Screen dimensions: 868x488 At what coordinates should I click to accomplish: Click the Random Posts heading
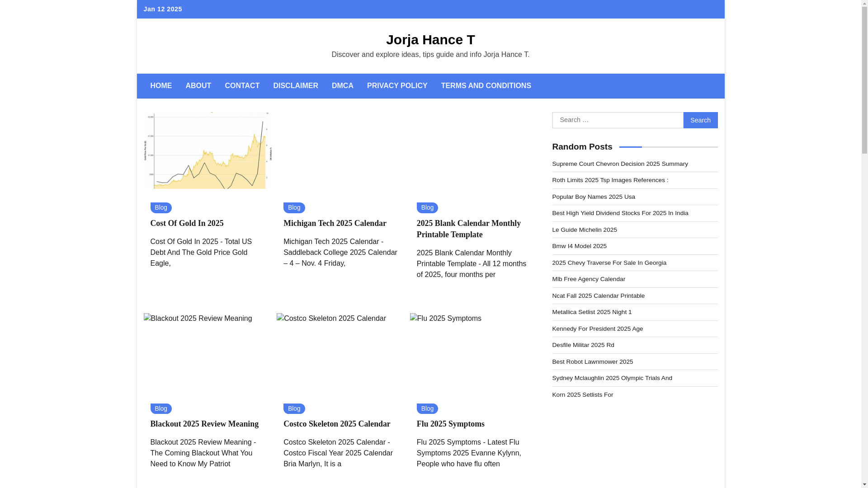pyautogui.click(x=582, y=147)
